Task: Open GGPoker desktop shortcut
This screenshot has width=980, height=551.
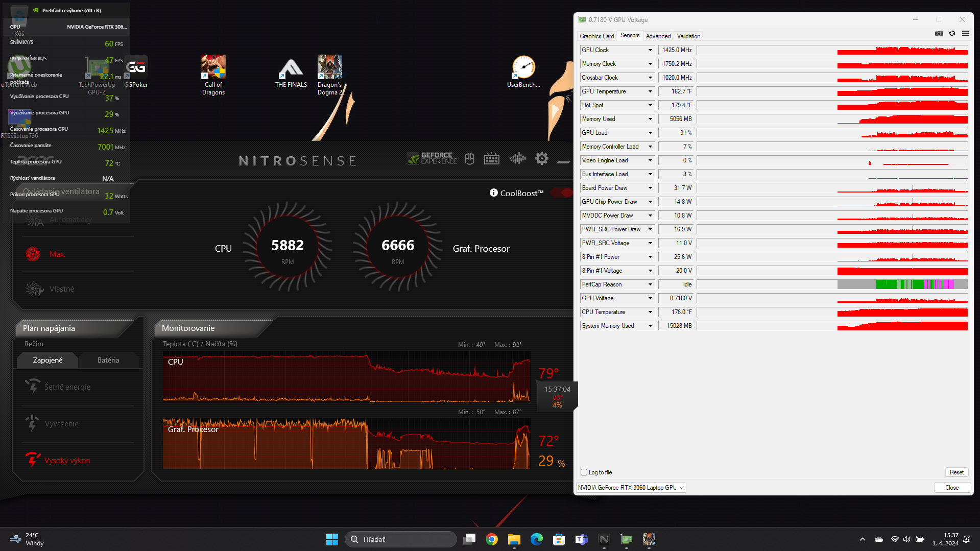Action: [x=136, y=72]
